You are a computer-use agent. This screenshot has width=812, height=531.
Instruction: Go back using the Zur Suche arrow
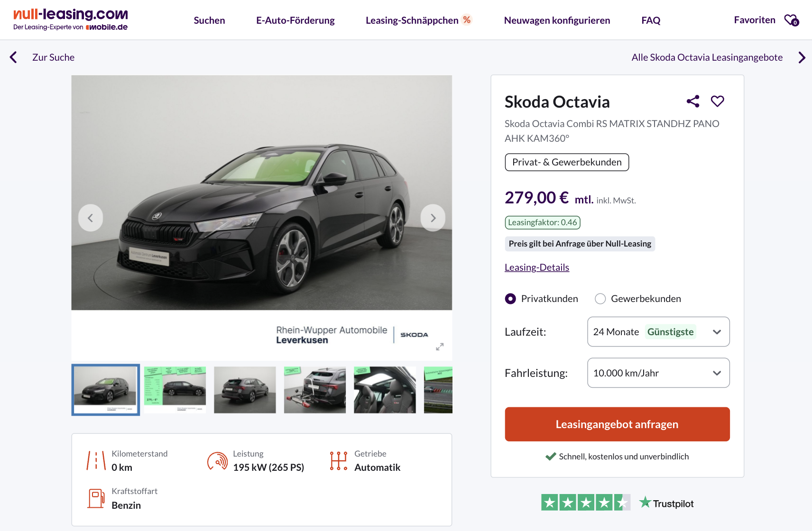pyautogui.click(x=14, y=57)
